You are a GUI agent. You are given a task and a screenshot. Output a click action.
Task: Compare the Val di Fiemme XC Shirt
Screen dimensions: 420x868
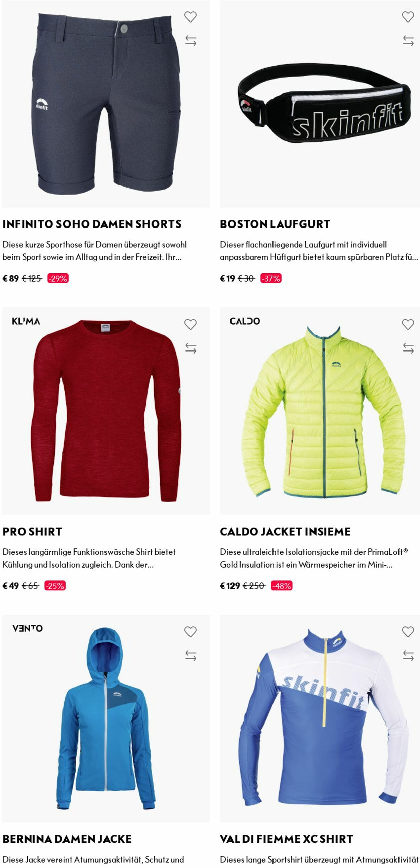[408, 656]
